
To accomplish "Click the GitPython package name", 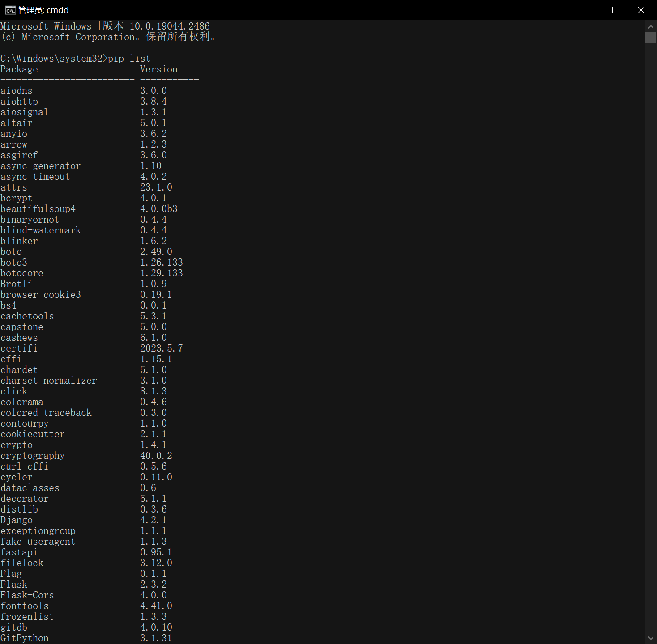I will [25, 638].
